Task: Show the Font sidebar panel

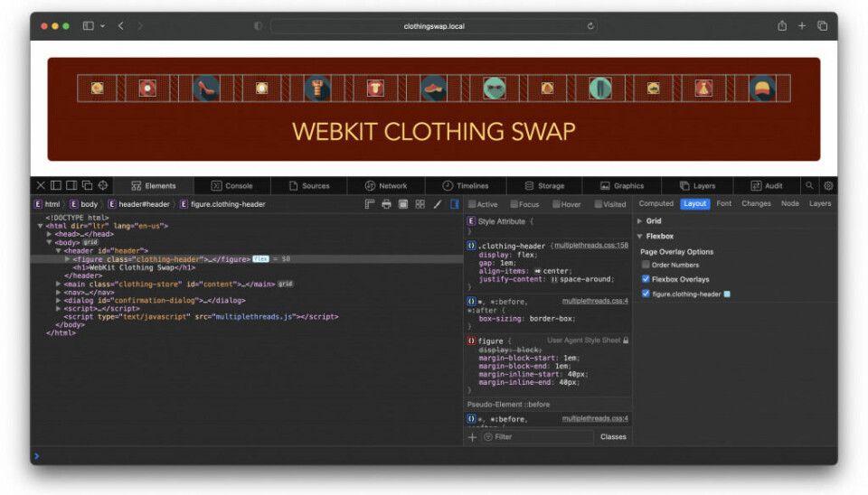Action: pos(723,203)
